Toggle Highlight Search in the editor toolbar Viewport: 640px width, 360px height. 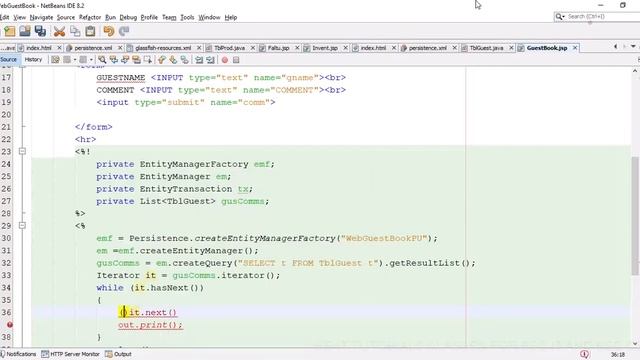click(136, 60)
